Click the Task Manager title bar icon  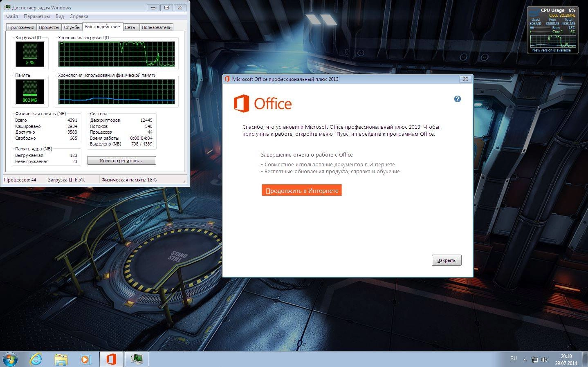[x=7, y=7]
